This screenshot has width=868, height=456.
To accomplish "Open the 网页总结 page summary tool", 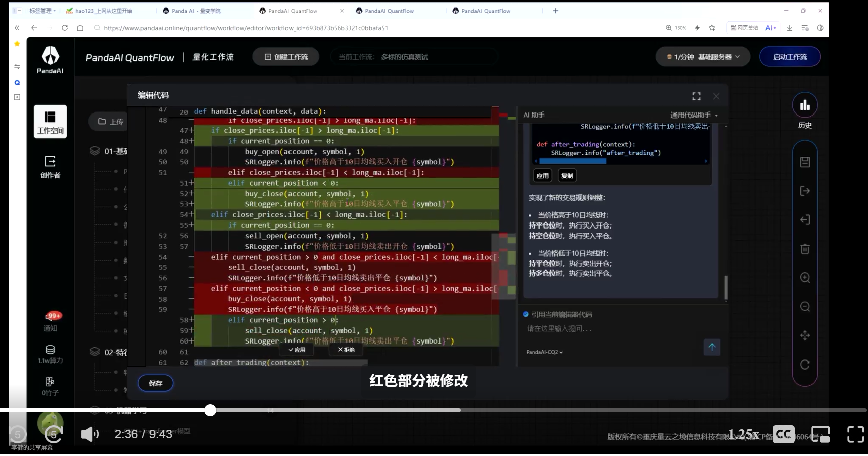I will click(x=744, y=28).
